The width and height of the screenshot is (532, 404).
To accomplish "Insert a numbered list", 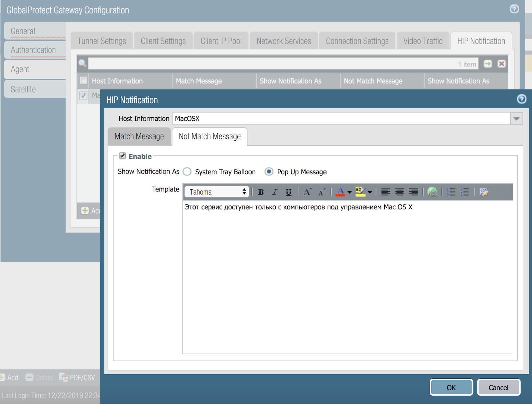I will 451,192.
